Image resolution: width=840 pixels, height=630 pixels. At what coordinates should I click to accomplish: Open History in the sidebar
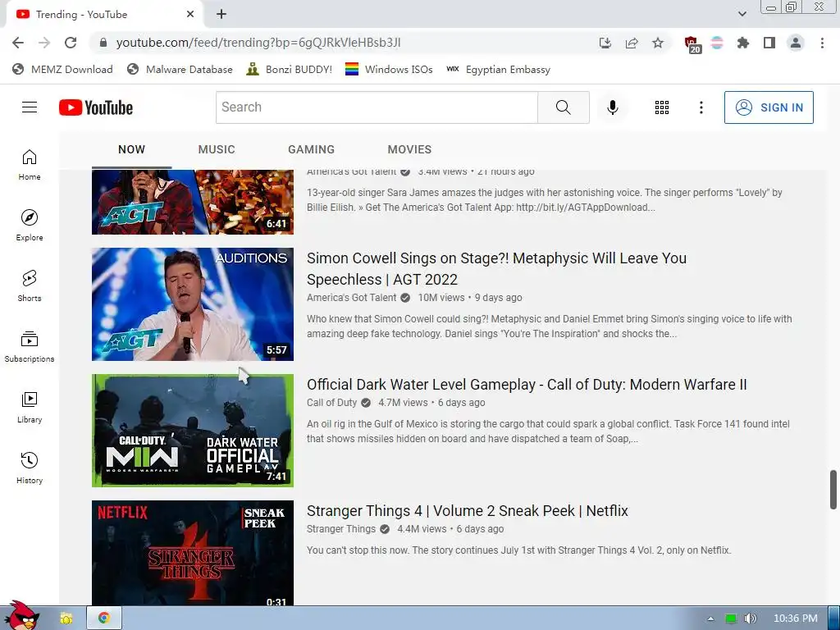tap(30, 468)
